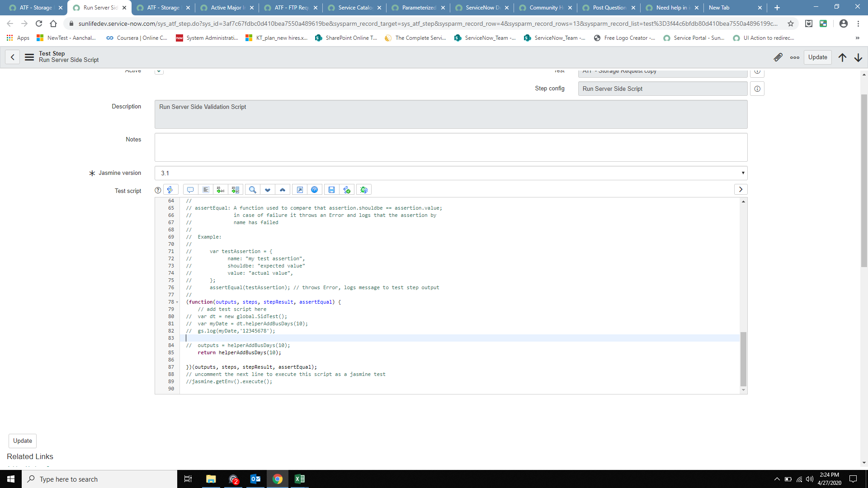Open Excel from the Windows taskbar
The image size is (868, 488).
[299, 479]
